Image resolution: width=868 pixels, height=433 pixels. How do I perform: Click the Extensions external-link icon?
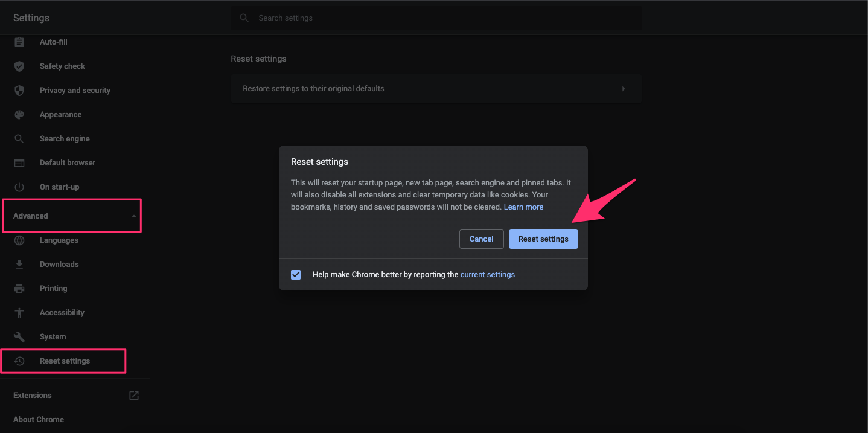click(134, 396)
